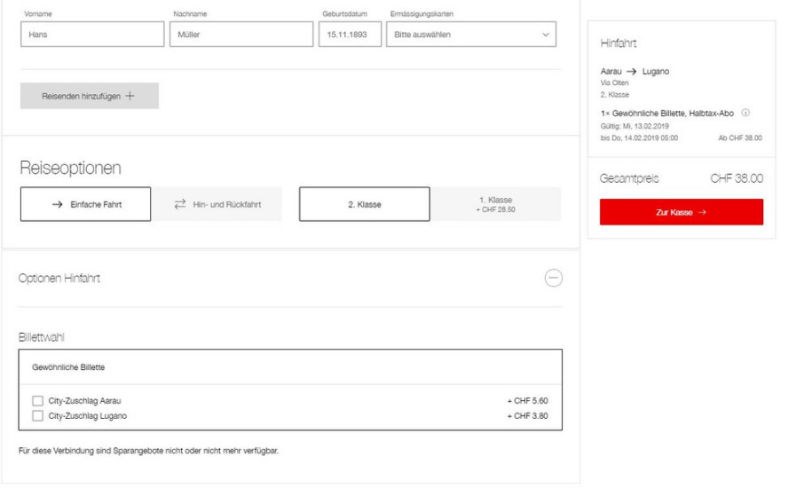Click the info icon beside Halbtax-Abo
The image size is (812, 504).
coord(745,113)
